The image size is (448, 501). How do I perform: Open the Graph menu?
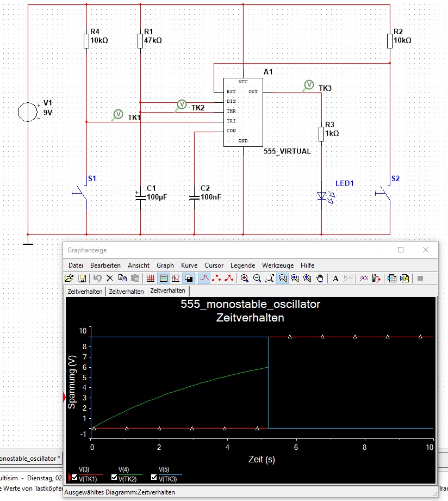(165, 265)
